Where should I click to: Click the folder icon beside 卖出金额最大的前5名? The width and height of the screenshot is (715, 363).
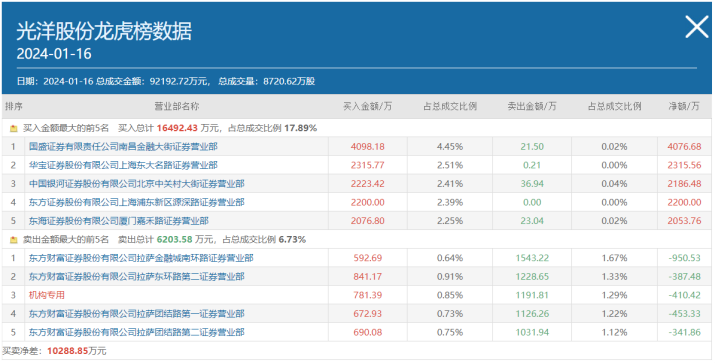pos(14,239)
